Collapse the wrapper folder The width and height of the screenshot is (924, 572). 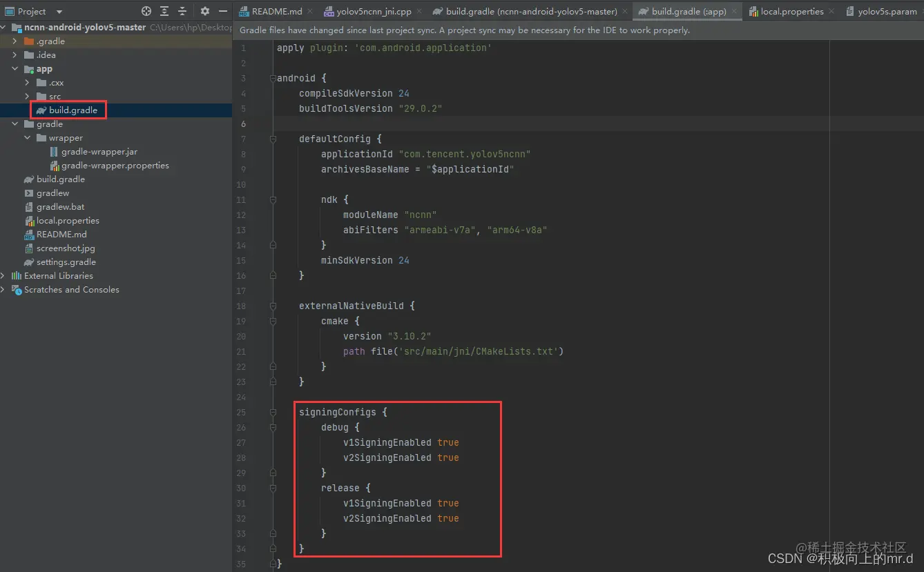[28, 138]
